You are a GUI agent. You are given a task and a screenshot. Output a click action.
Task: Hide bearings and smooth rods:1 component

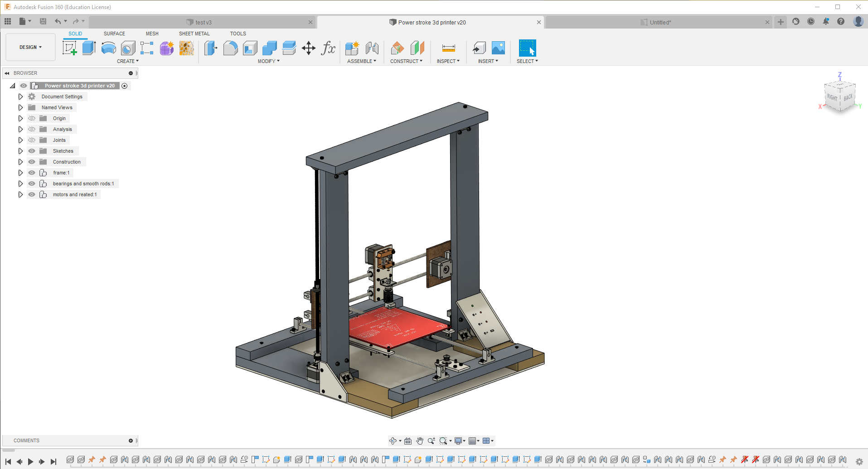click(32, 184)
